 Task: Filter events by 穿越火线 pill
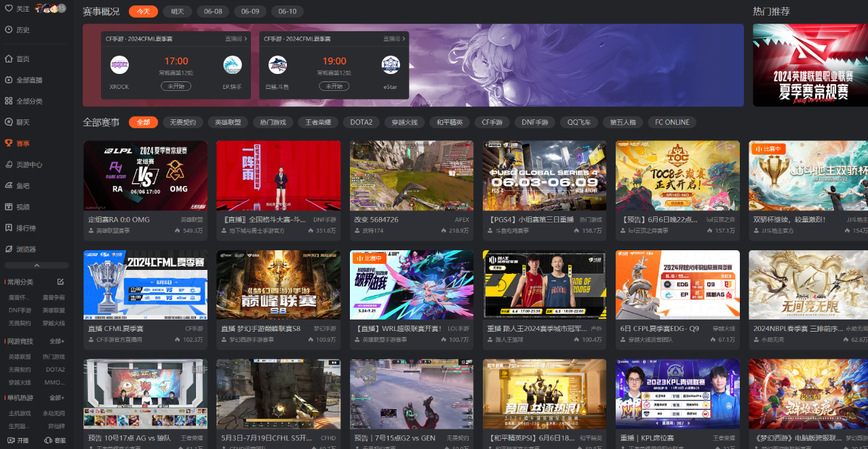405,122
